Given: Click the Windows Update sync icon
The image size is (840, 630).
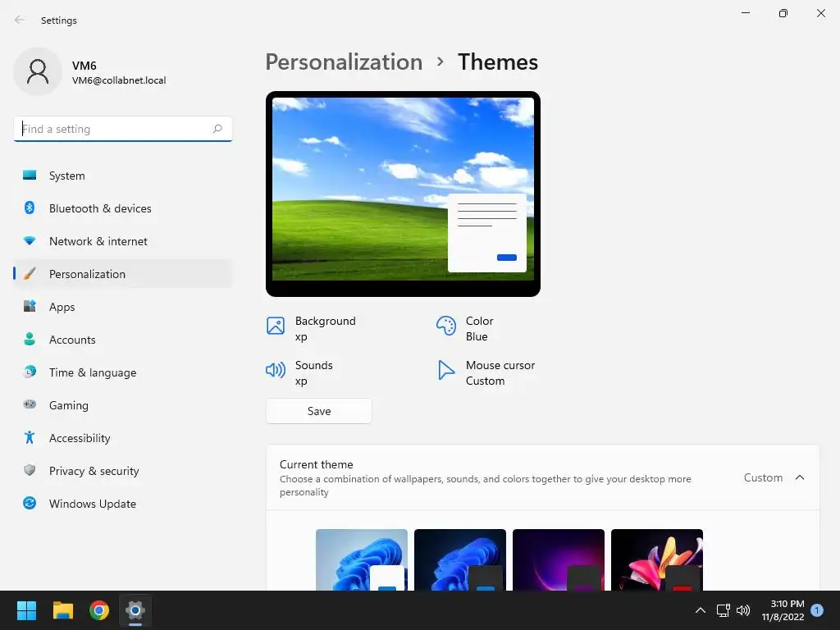Looking at the screenshot, I should tap(30, 503).
